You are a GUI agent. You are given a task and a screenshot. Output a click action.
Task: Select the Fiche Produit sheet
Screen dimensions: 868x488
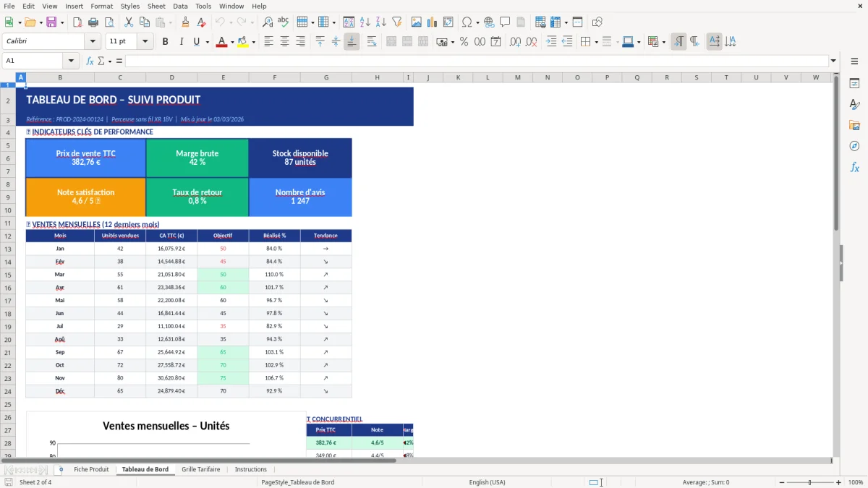tap(91, 468)
